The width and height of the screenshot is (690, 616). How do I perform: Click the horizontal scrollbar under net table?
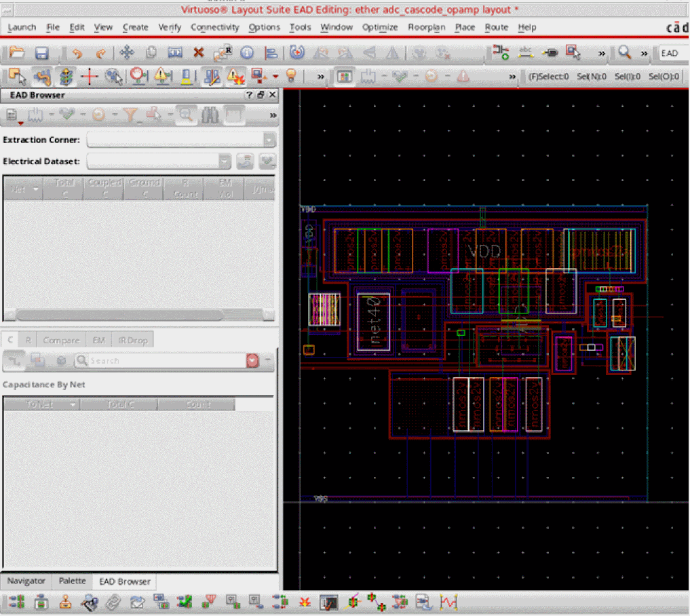pyautogui.click(x=119, y=315)
